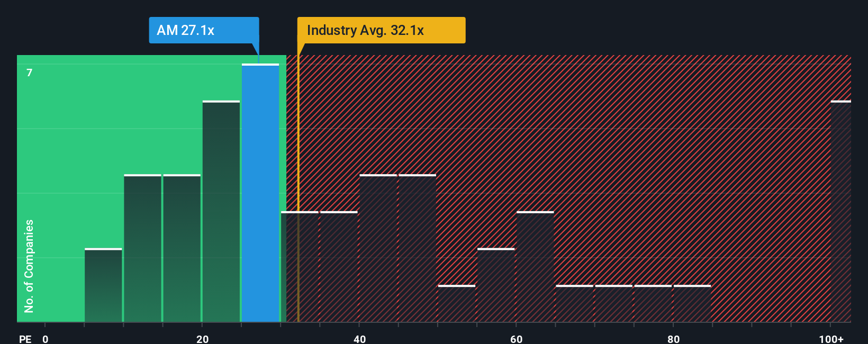Select the blue highlighted 25-30 PE bar
The image size is (868, 344).
[260, 193]
